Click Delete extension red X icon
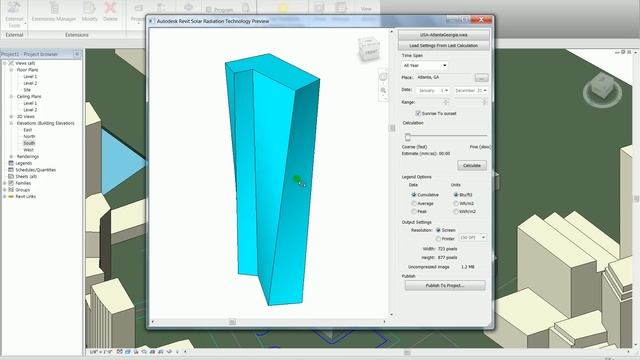The image size is (640, 360). point(110,12)
